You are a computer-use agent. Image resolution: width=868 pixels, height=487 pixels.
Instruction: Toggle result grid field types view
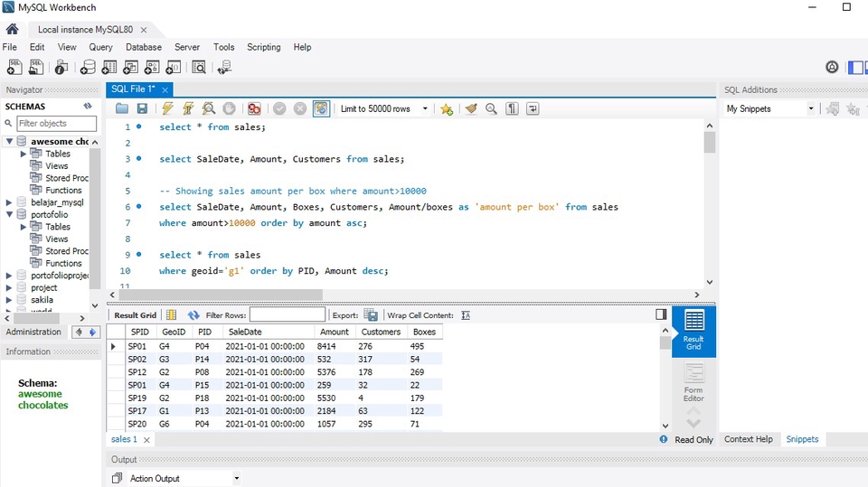[172, 315]
